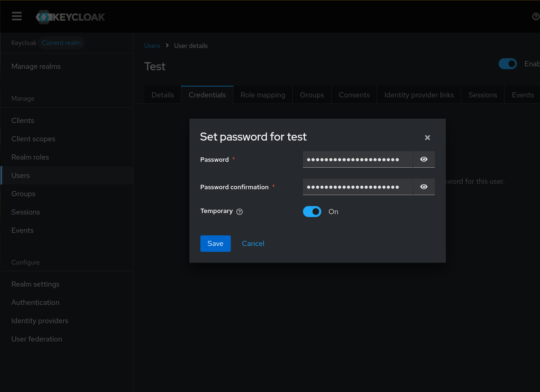Switch to the Consents tab
Screen dimensions: 540x392
coord(354,95)
